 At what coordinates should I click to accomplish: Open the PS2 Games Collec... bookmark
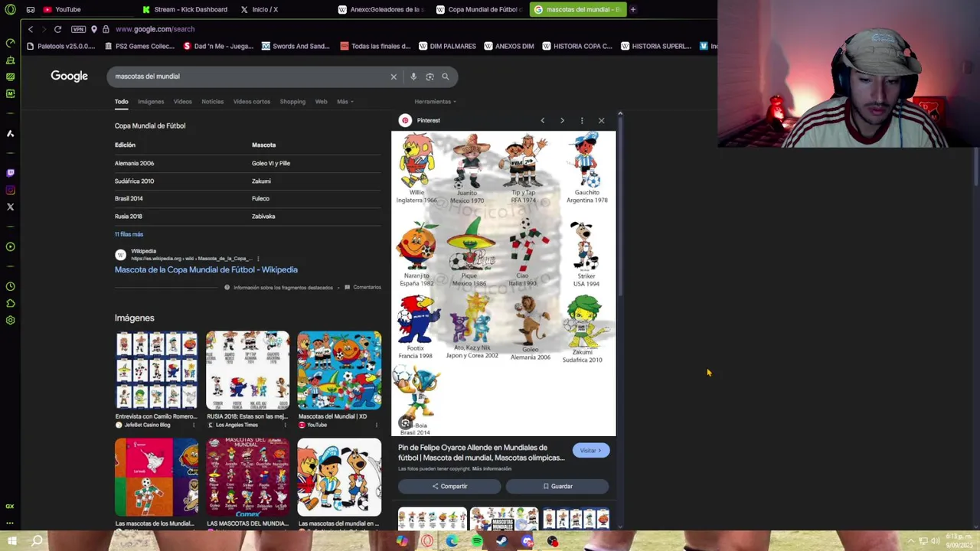139,46
